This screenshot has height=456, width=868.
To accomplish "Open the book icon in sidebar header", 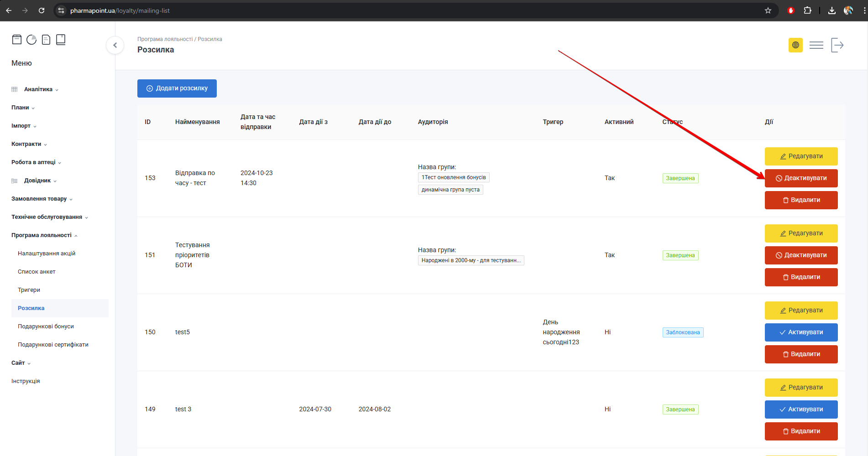I will 61,40.
